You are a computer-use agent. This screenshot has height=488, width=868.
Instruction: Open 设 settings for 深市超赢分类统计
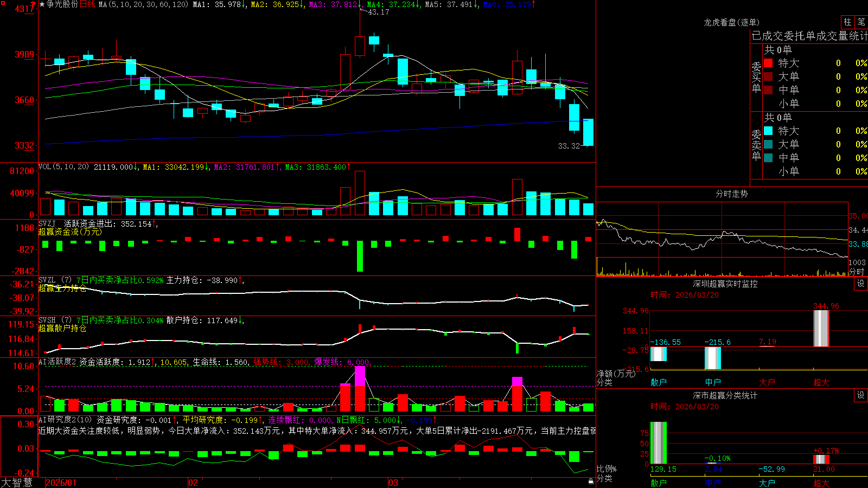point(861,395)
